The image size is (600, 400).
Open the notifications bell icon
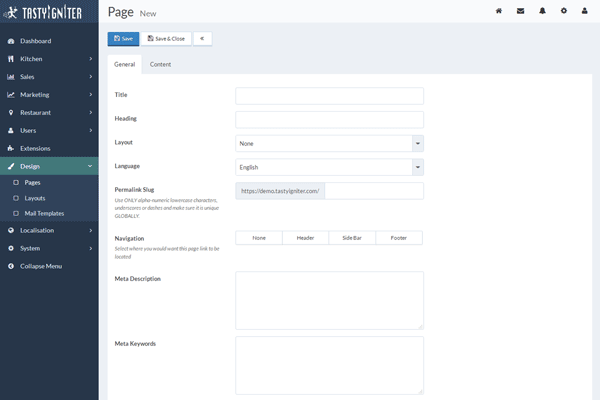pos(542,11)
